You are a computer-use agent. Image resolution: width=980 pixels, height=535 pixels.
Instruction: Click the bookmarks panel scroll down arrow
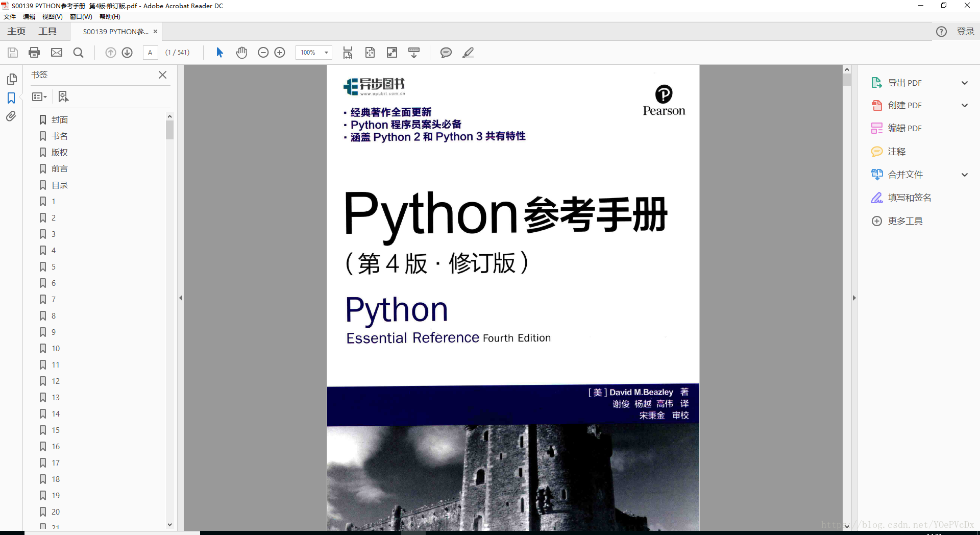[170, 524]
